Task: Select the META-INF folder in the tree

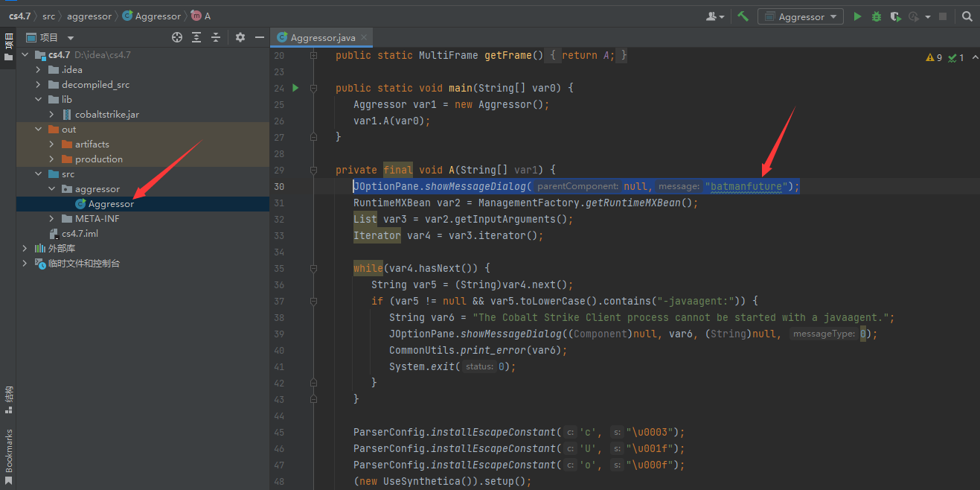Action: click(97, 218)
